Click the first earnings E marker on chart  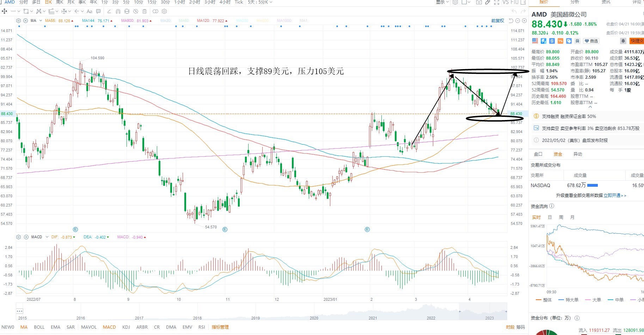(x=75, y=229)
